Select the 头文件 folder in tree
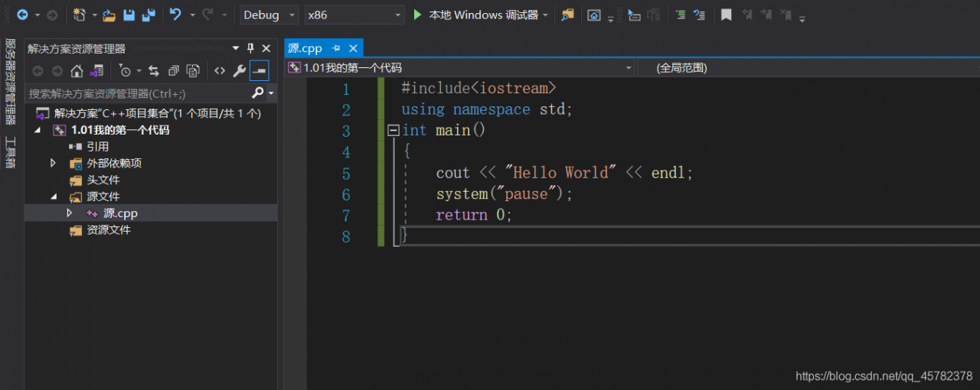 click(x=103, y=180)
